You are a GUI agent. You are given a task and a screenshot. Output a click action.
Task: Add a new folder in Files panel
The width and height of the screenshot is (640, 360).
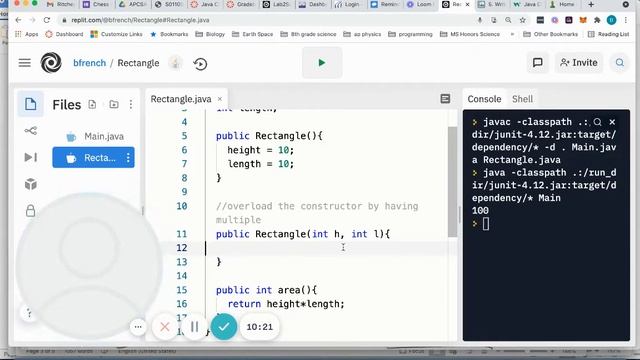(114, 104)
